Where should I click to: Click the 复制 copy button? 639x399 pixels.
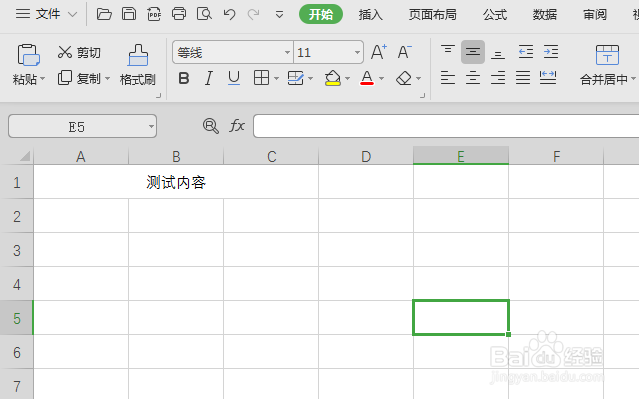coord(79,78)
